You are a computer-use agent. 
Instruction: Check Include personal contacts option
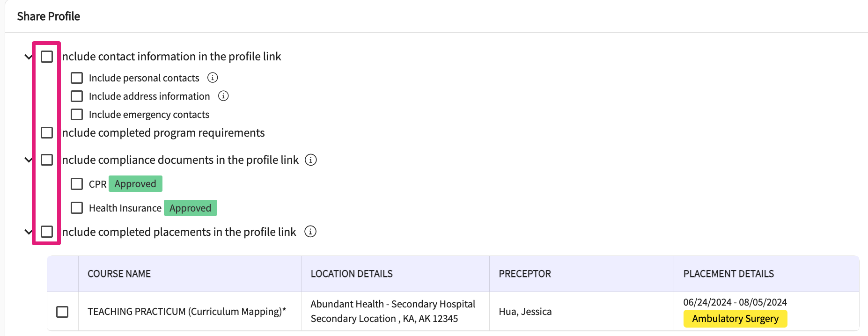click(x=77, y=78)
